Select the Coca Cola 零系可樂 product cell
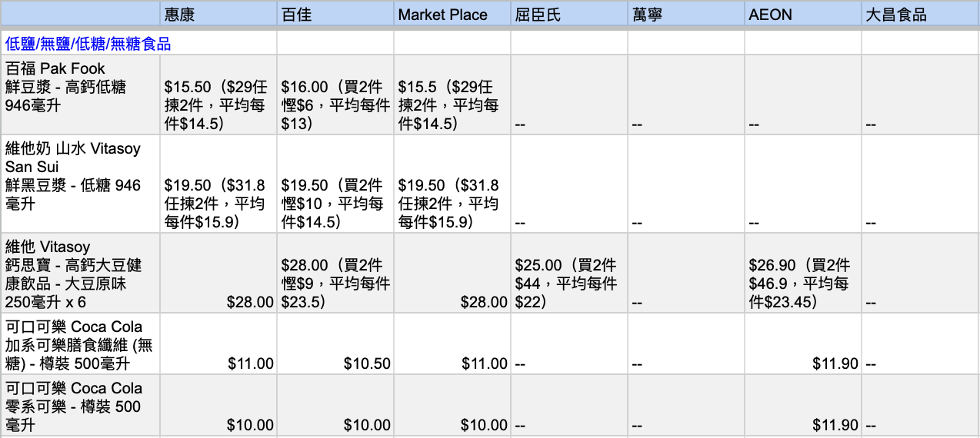The image size is (980, 438). pyautogui.click(x=80, y=406)
